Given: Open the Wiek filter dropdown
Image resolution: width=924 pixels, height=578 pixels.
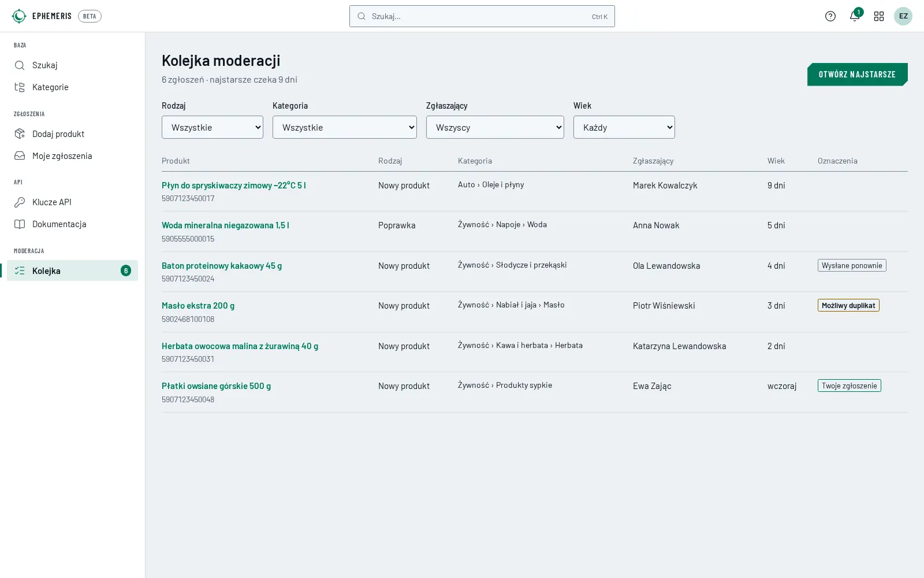Looking at the screenshot, I should coord(624,127).
